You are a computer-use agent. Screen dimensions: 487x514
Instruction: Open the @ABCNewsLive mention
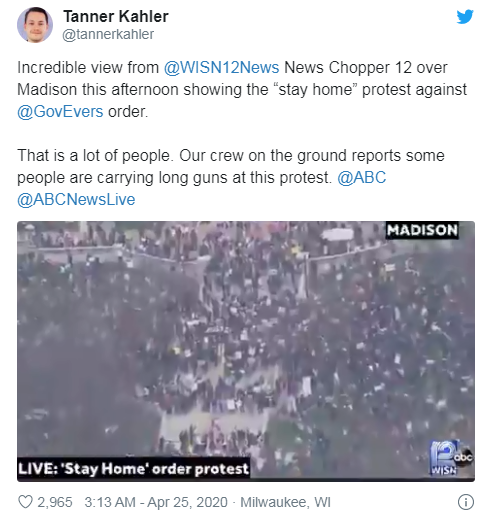coord(76,199)
